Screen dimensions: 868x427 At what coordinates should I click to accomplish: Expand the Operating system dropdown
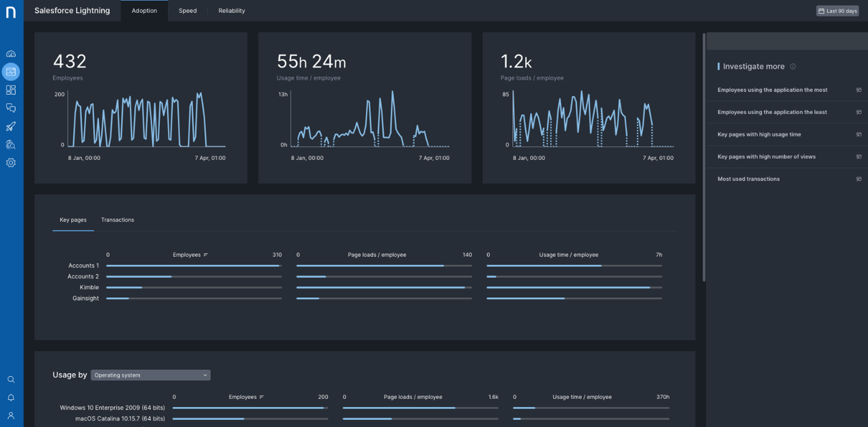[150, 375]
